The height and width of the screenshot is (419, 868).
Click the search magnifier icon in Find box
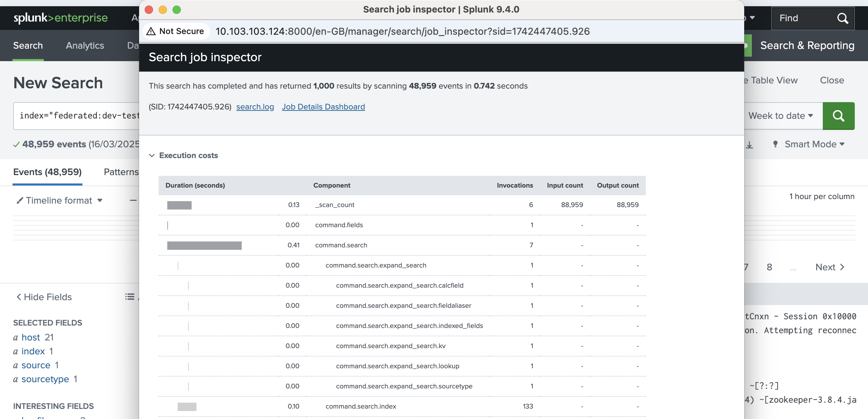point(843,18)
